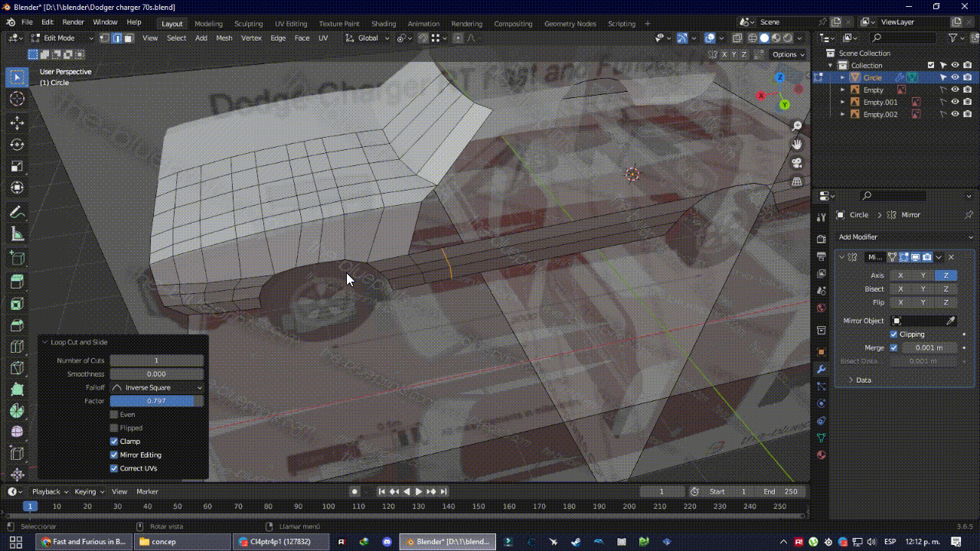Open the Render properties tab
Viewport: 980px width, 551px height.
[x=822, y=239]
